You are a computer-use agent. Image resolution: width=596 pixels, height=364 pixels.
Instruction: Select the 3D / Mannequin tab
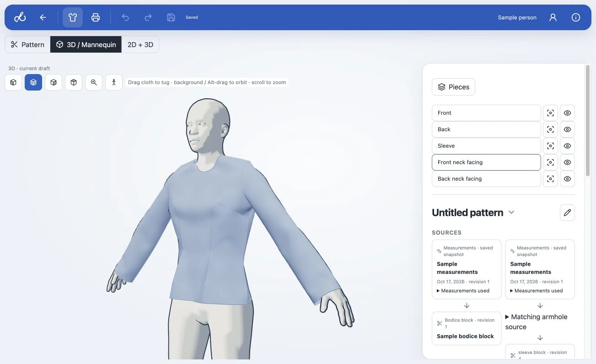click(86, 44)
